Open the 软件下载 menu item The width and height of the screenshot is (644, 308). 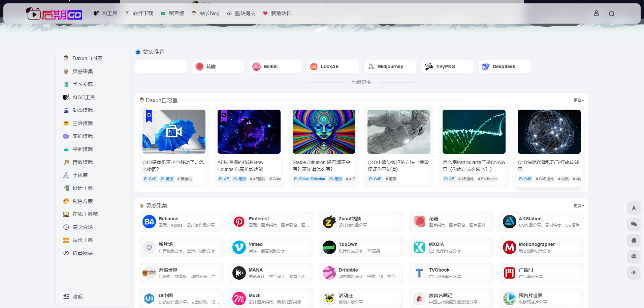[x=139, y=13]
